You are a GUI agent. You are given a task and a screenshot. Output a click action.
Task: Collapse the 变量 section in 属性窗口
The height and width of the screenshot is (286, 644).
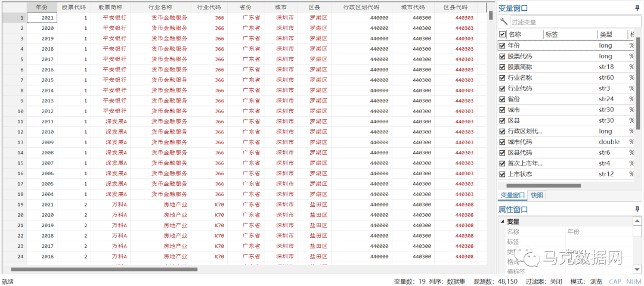tap(502, 222)
